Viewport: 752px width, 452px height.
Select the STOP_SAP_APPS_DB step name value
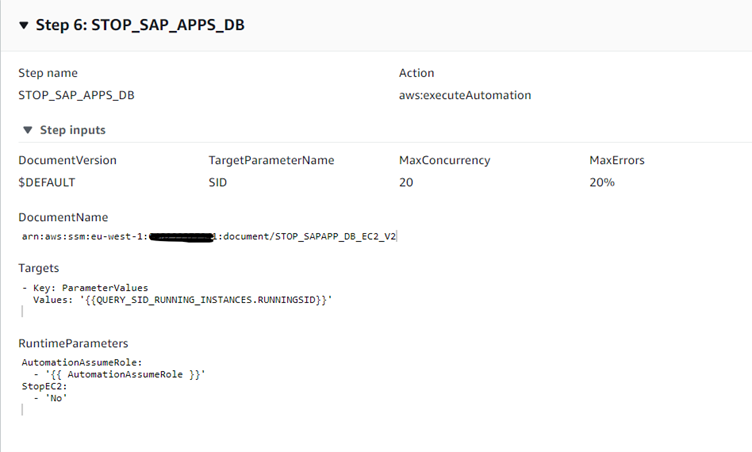(x=76, y=95)
